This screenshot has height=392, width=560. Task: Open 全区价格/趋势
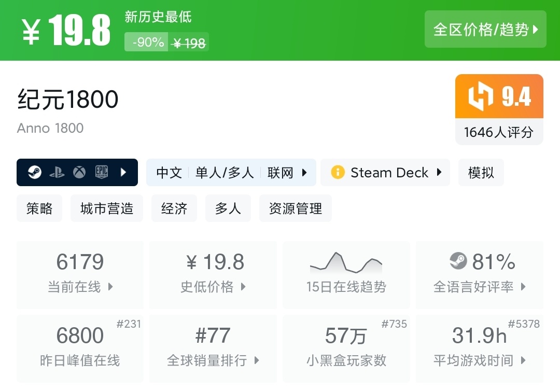pyautogui.click(x=485, y=30)
